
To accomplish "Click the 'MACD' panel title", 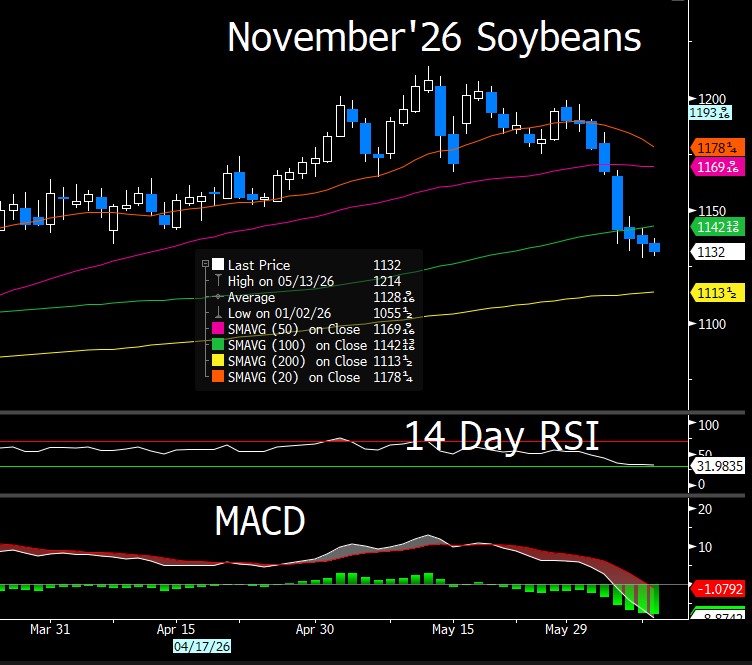I will 259,521.
